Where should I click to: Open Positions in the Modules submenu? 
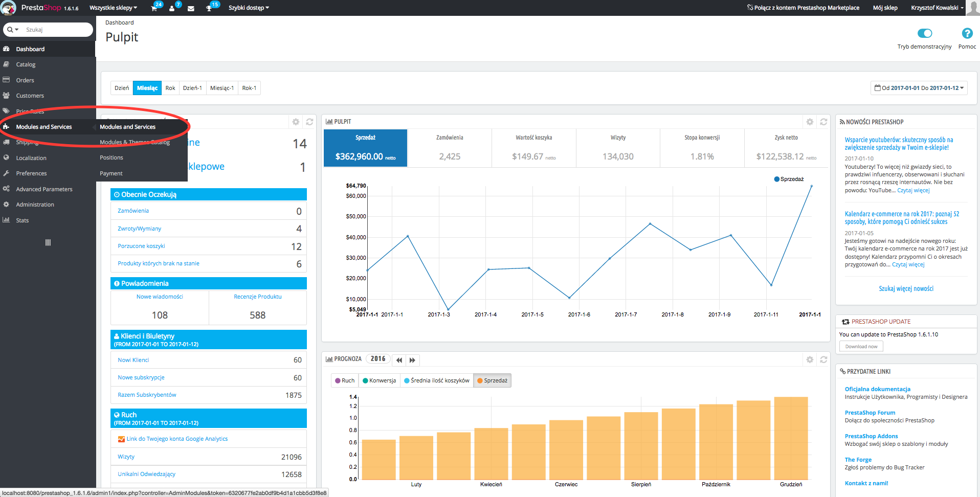coord(112,157)
